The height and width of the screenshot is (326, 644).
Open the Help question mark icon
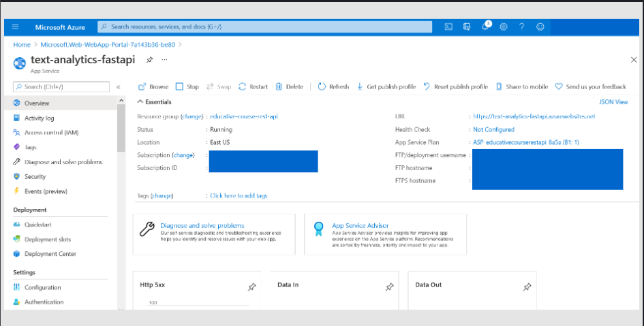click(x=521, y=27)
